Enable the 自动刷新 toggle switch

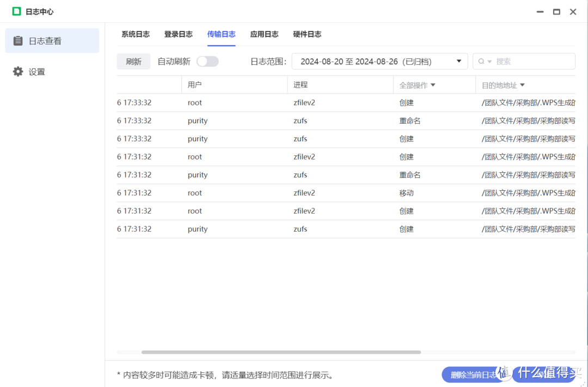click(207, 61)
